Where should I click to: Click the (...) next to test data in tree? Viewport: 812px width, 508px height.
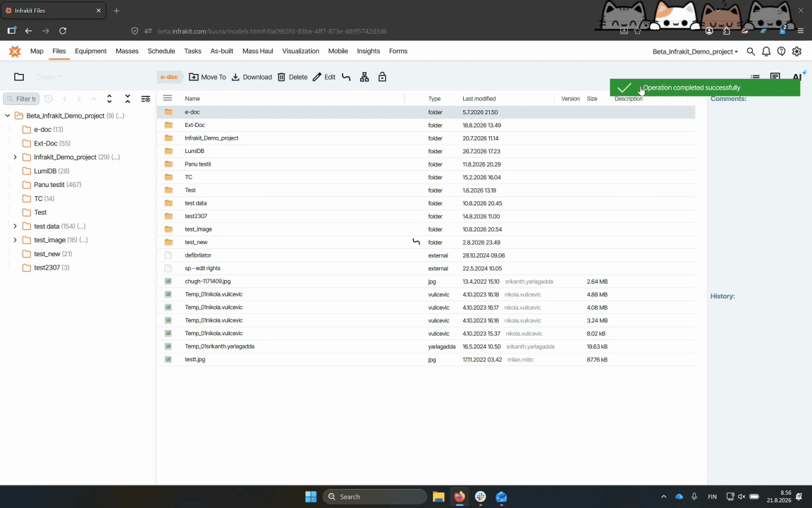click(x=81, y=226)
